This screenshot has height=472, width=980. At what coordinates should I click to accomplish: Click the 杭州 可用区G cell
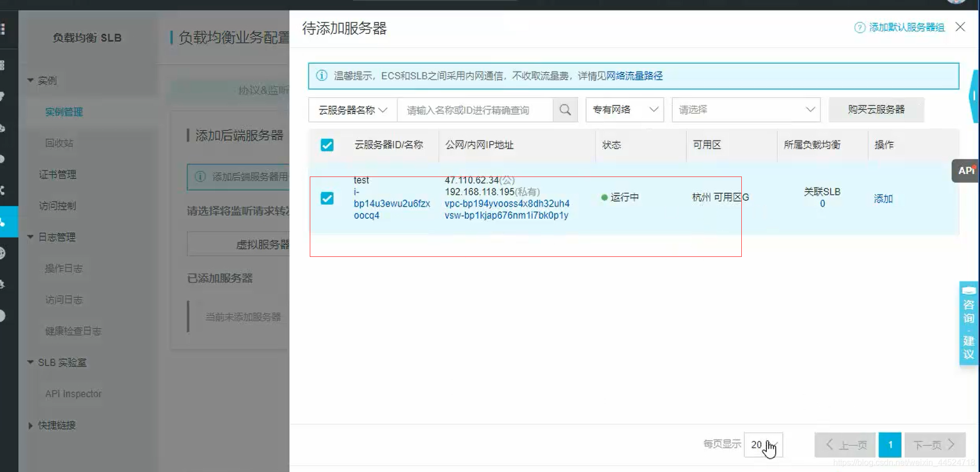[720, 197]
